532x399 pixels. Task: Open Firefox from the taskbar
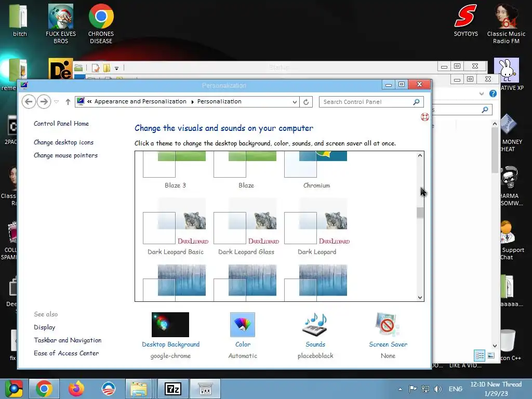pyautogui.click(x=76, y=389)
